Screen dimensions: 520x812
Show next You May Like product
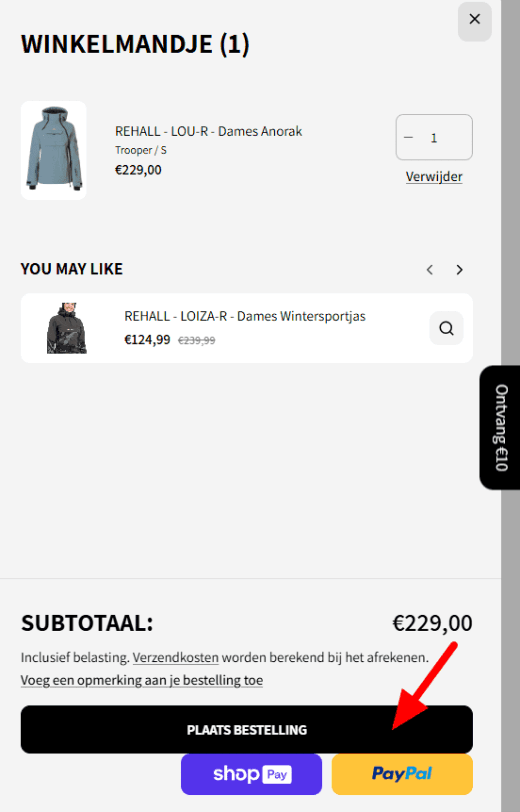click(x=459, y=270)
